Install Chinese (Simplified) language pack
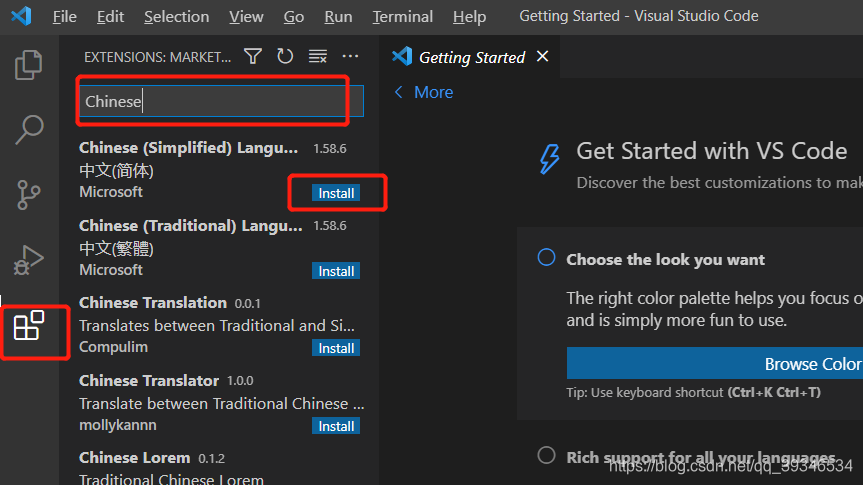The width and height of the screenshot is (863, 485). coord(336,193)
